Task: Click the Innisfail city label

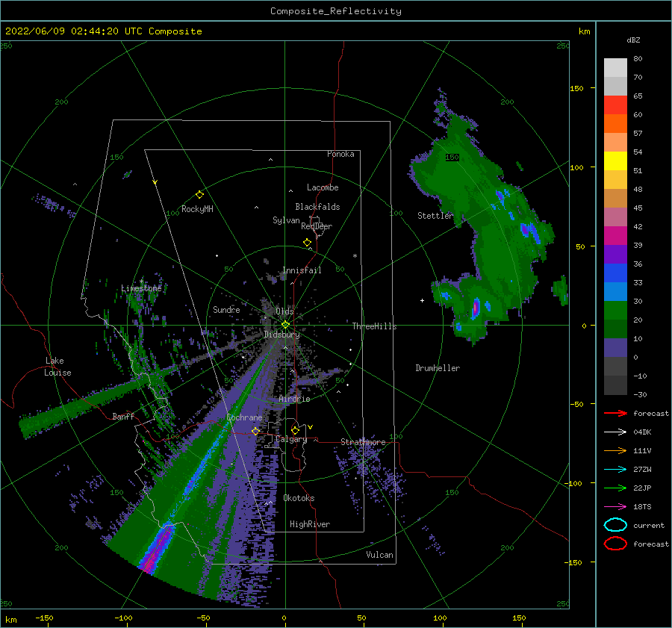Action: pyautogui.click(x=302, y=270)
